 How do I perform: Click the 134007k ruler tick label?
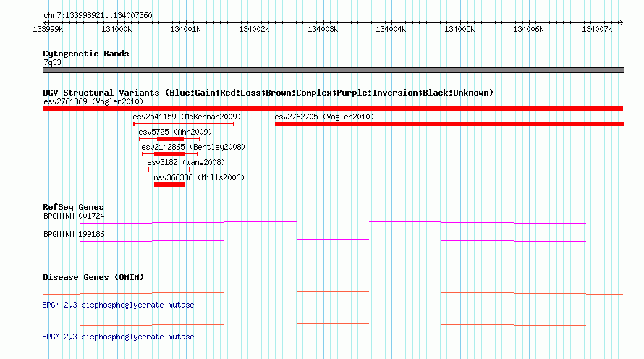597,29
